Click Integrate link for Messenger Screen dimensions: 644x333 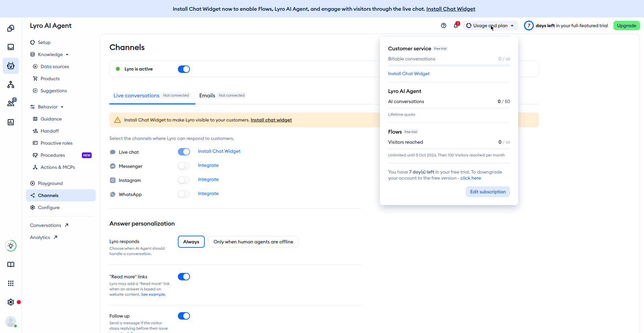click(208, 165)
